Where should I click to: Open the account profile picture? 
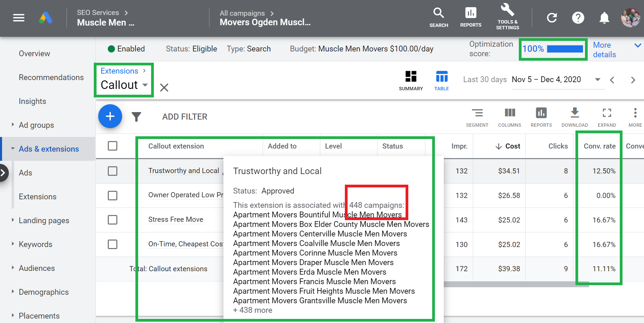click(x=630, y=18)
